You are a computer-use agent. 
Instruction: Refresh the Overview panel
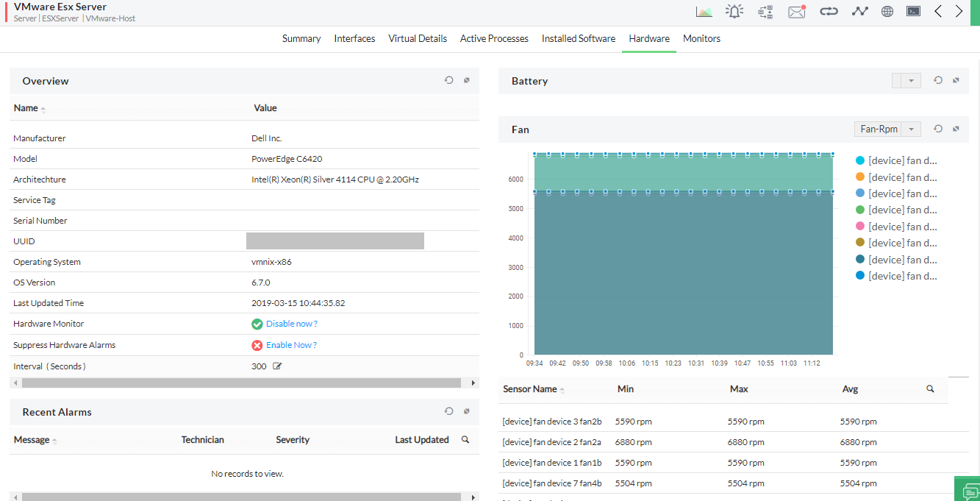coord(448,80)
